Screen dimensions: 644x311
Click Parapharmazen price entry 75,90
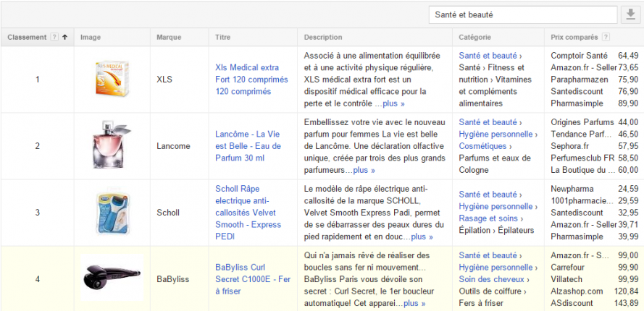click(595, 79)
